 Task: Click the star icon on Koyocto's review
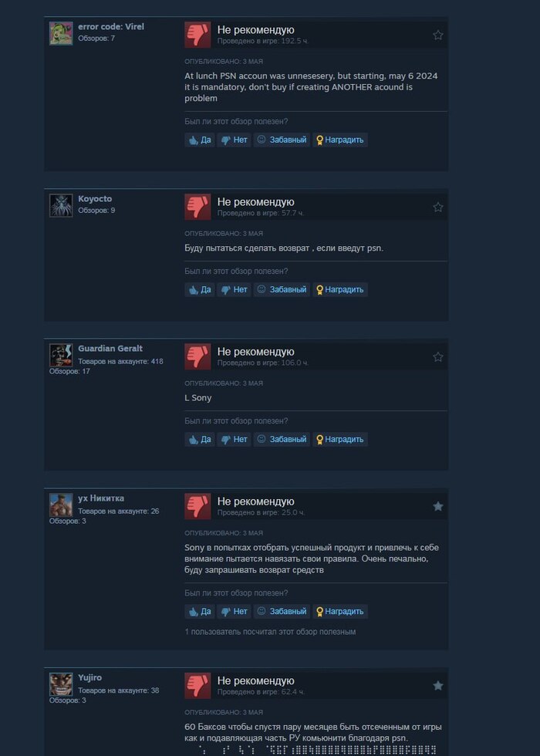pos(438,207)
